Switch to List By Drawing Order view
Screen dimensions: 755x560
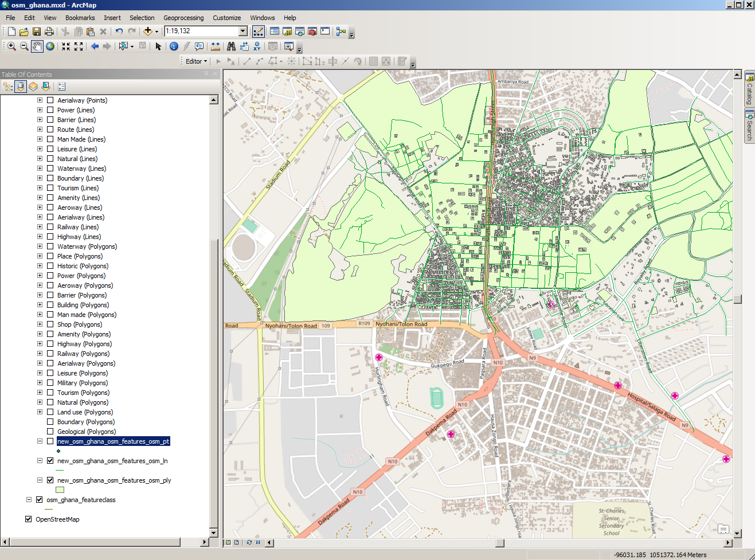click(8, 87)
